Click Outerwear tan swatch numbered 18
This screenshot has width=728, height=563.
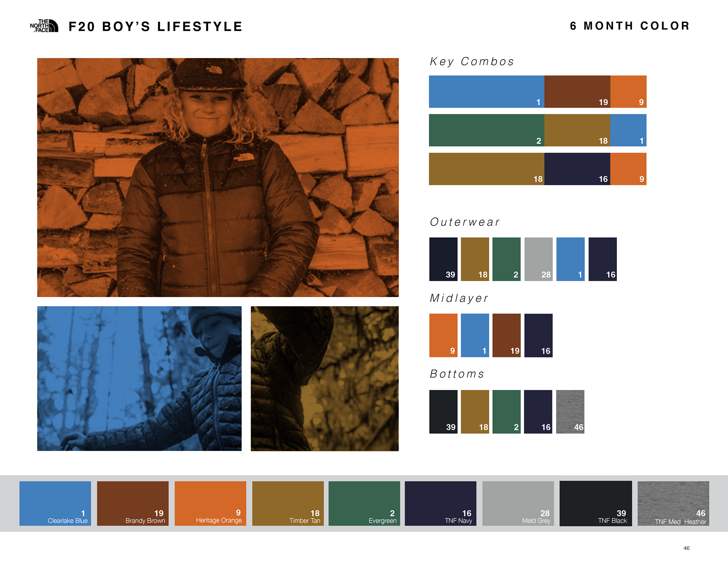pos(475,259)
